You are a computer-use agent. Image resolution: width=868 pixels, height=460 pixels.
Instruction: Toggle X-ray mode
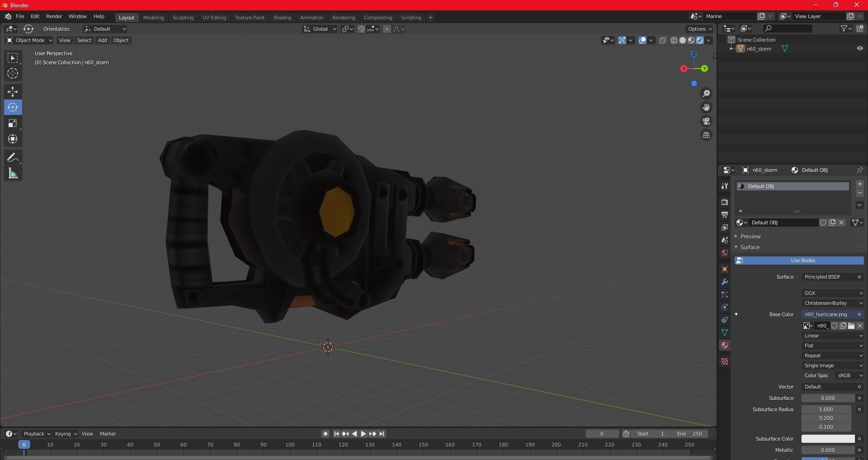(x=663, y=40)
